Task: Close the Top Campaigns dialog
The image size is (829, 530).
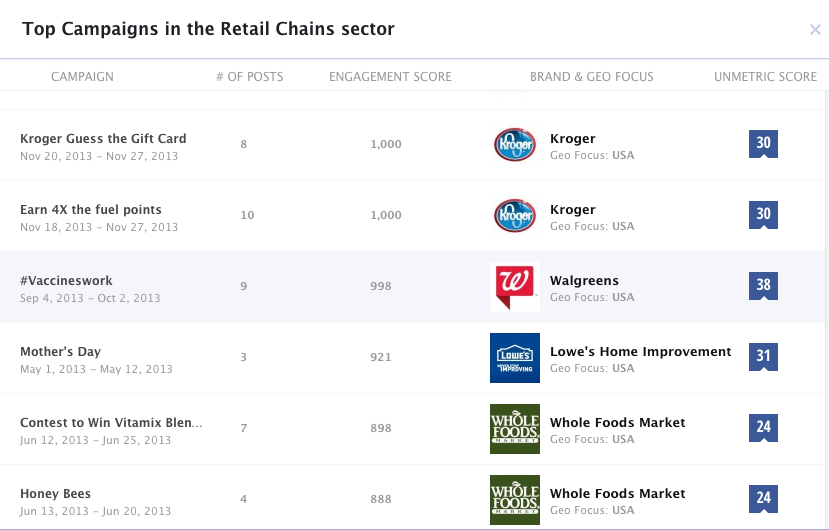Action: click(815, 30)
